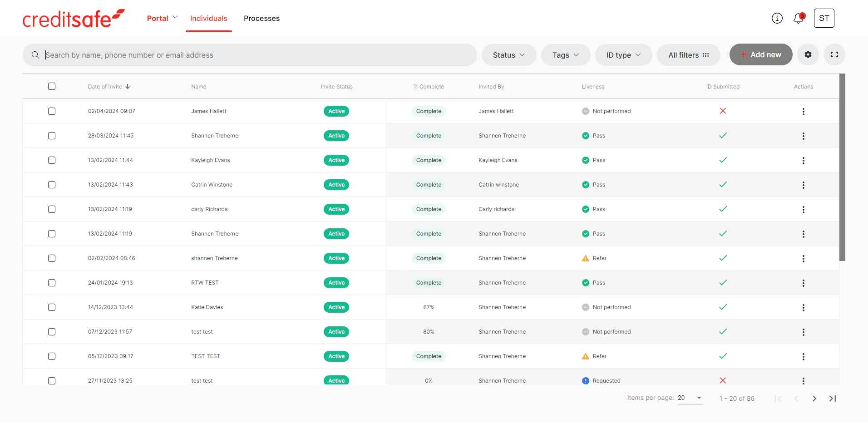Toggle fullscreen view icon
The width and height of the screenshot is (868, 423).
click(x=834, y=54)
